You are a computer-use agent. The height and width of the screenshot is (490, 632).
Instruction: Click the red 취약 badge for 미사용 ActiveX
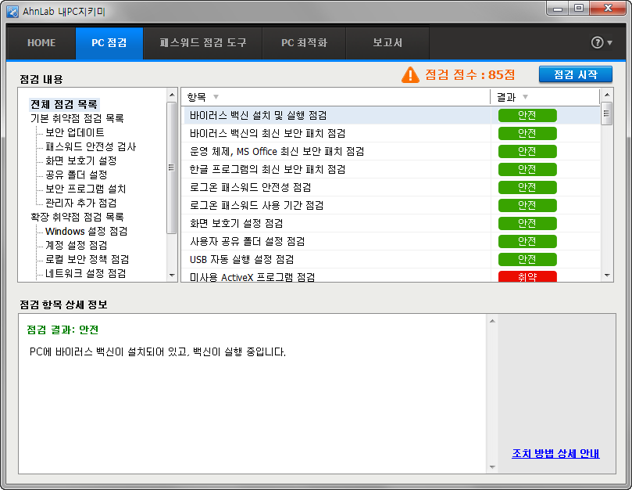point(527,277)
